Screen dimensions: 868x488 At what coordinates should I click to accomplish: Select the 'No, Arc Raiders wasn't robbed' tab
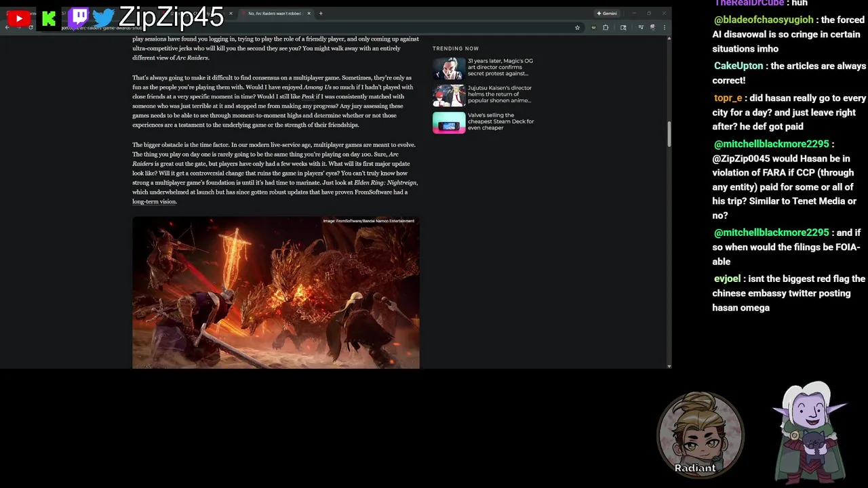click(x=275, y=14)
